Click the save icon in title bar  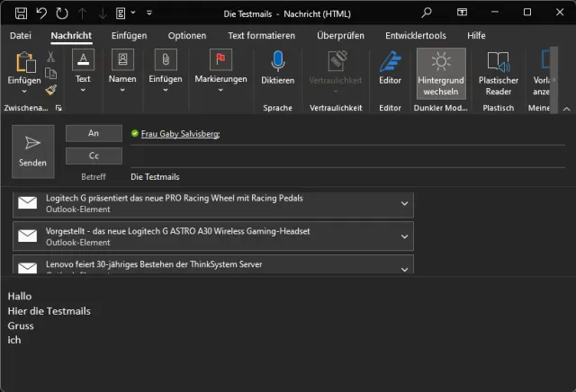pyautogui.click(x=21, y=13)
